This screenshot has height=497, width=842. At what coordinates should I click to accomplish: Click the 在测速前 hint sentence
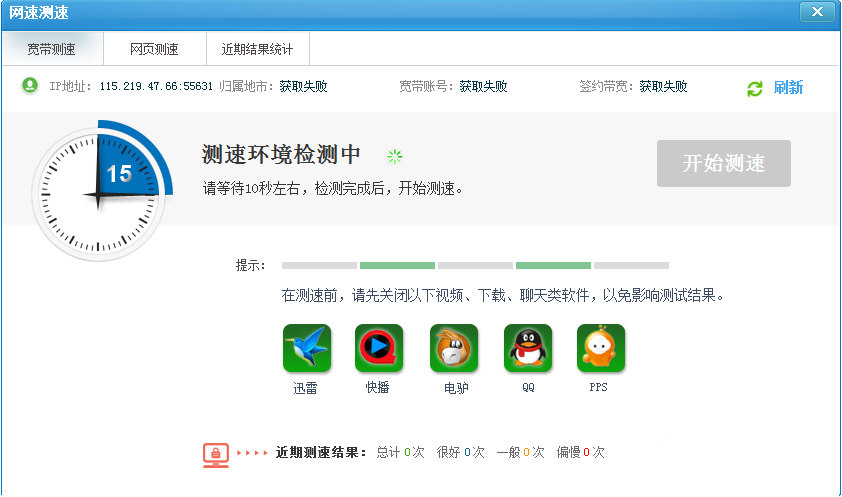[x=503, y=295]
